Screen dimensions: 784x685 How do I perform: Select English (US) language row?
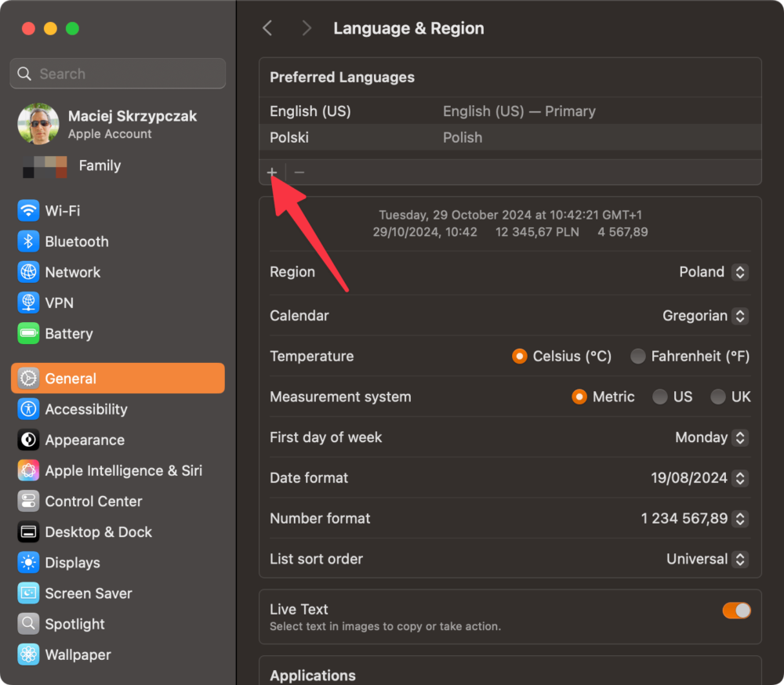(510, 111)
